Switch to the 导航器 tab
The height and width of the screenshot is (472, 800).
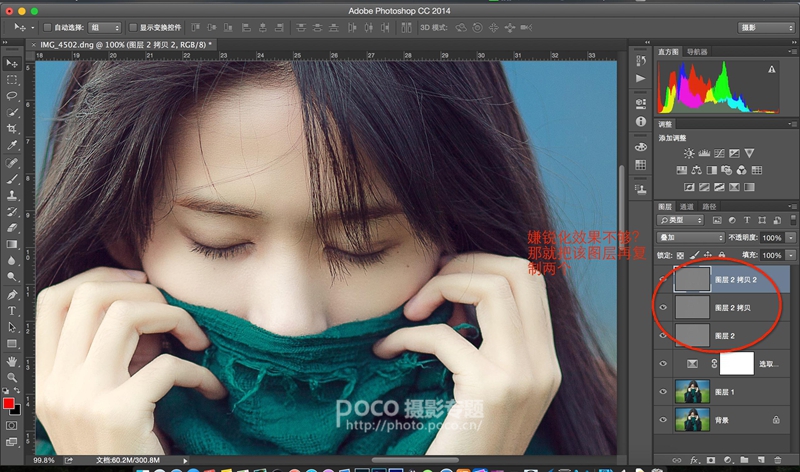point(697,51)
